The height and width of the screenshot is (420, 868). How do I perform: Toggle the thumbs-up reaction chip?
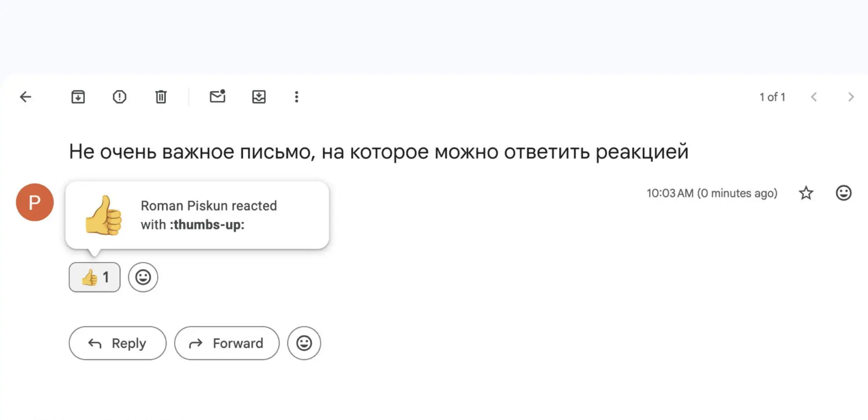(x=94, y=277)
